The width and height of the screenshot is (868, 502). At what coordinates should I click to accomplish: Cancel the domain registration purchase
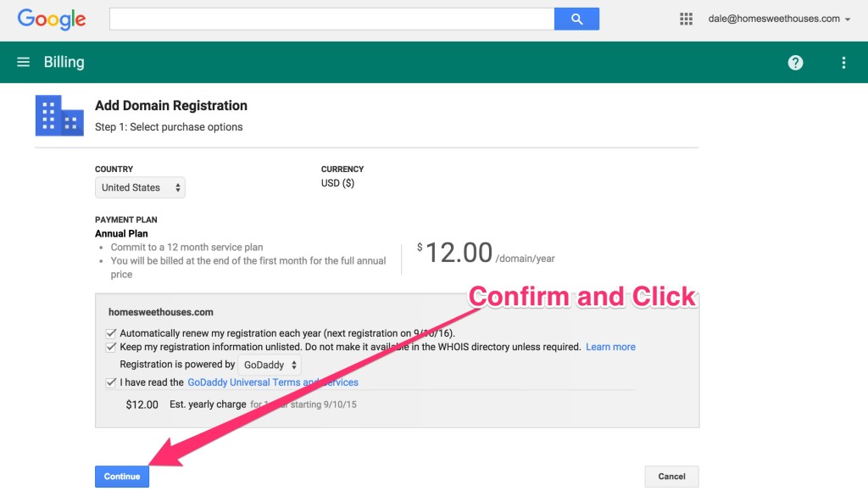pyautogui.click(x=671, y=476)
